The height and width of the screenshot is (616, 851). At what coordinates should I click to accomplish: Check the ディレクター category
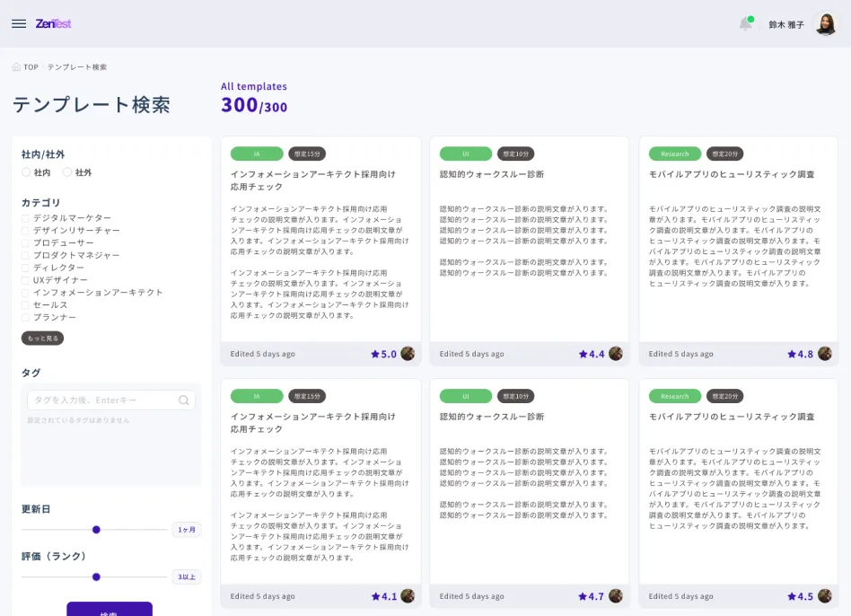click(x=25, y=268)
